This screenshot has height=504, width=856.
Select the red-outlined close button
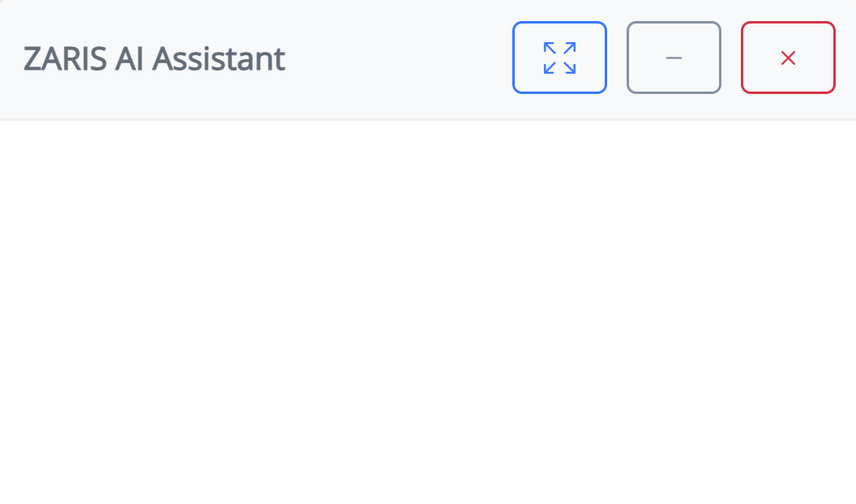pos(788,58)
